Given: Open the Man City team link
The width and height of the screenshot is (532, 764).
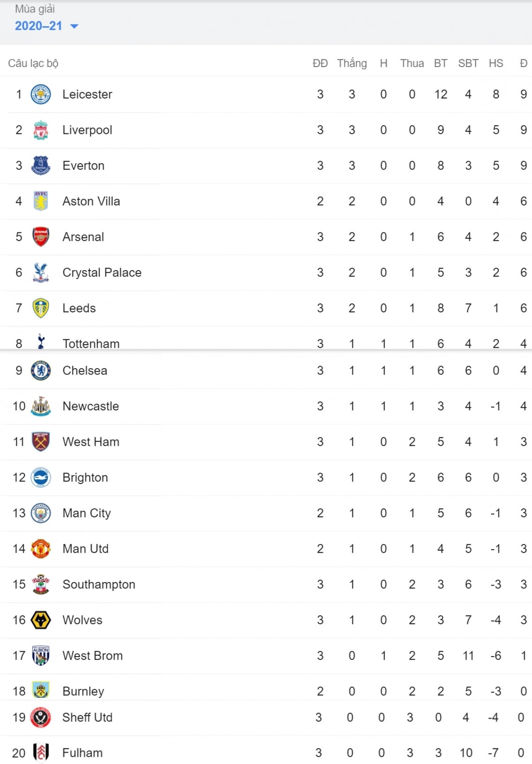Looking at the screenshot, I should pyautogui.click(x=87, y=513).
